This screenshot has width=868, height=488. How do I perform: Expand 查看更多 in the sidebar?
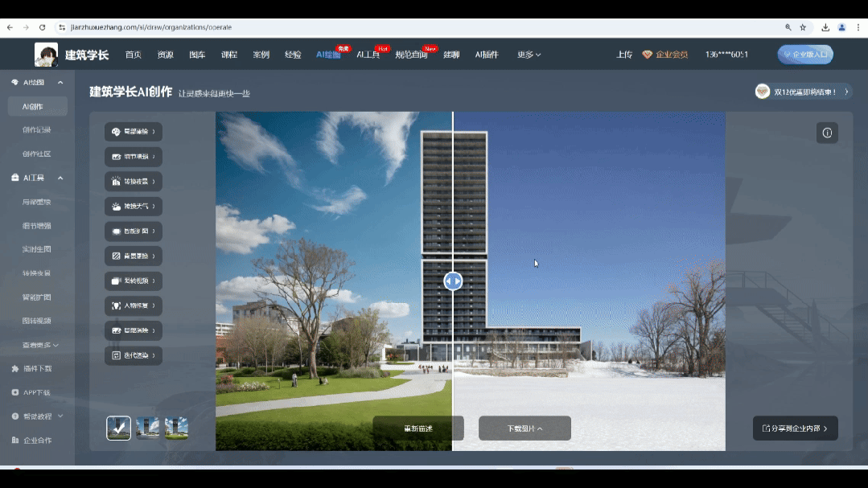point(40,345)
